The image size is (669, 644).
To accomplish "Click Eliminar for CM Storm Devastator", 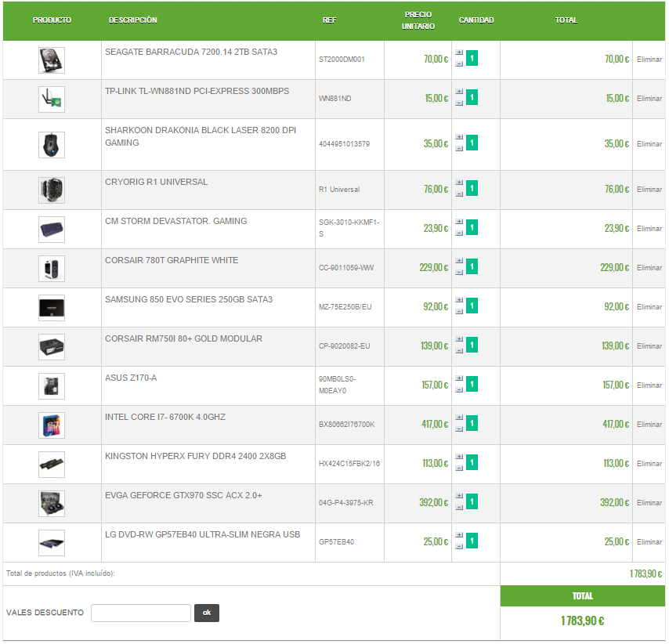I will 649,229.
